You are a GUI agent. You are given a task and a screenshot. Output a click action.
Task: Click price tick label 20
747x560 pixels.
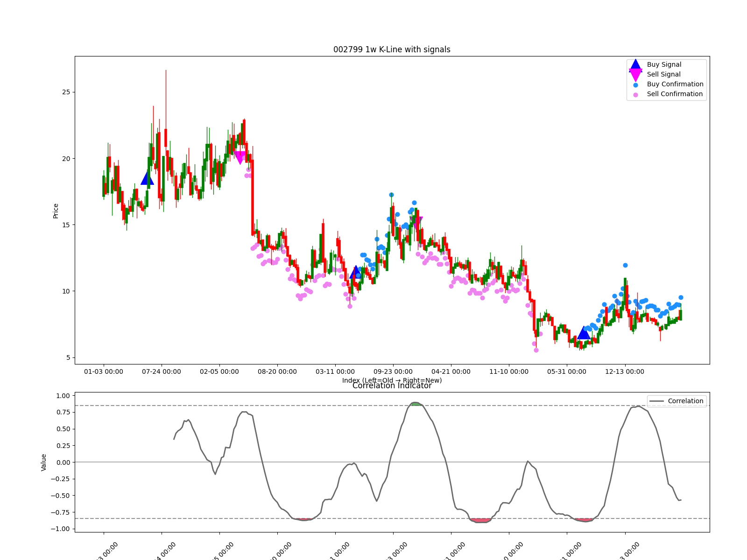(66, 159)
